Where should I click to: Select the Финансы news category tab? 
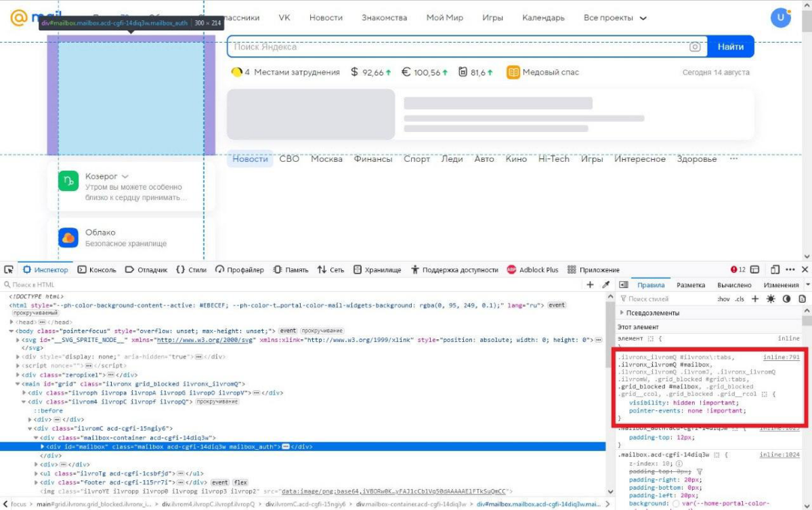point(373,159)
